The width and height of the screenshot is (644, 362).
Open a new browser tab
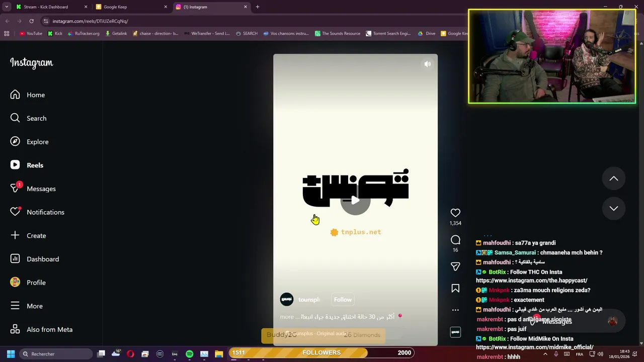(x=257, y=7)
